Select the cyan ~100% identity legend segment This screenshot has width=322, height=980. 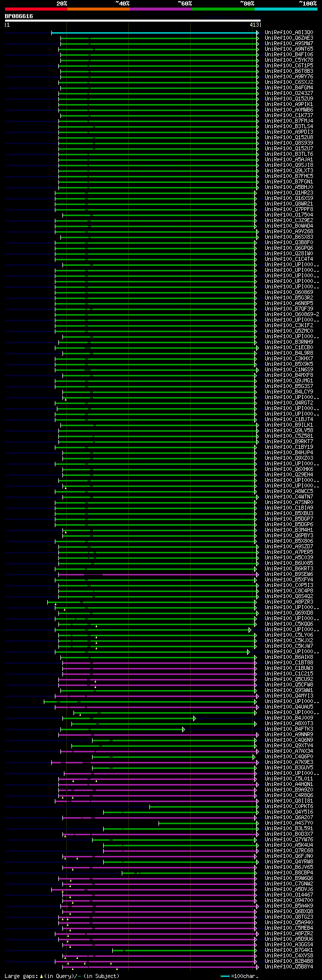pos(286,9)
